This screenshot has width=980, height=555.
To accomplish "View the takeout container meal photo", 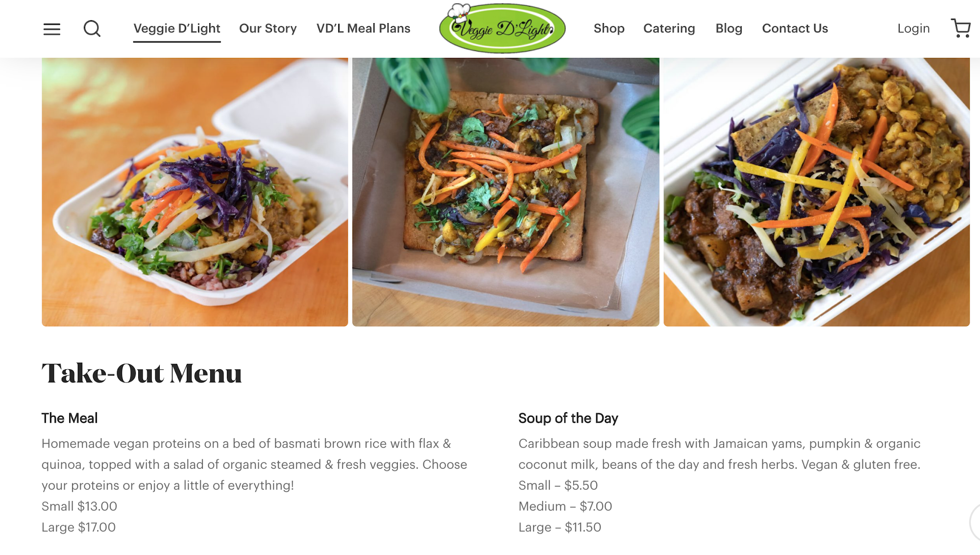I will [195, 192].
